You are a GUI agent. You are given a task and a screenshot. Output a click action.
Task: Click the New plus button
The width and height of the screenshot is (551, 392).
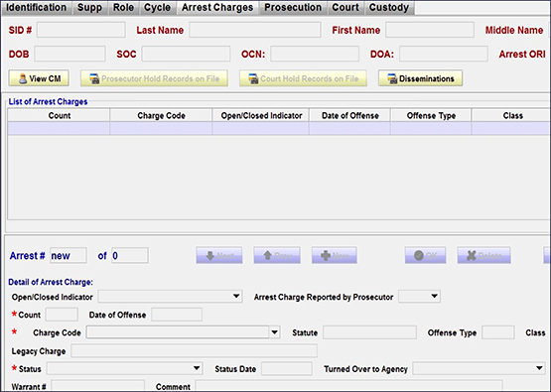pyautogui.click(x=335, y=255)
